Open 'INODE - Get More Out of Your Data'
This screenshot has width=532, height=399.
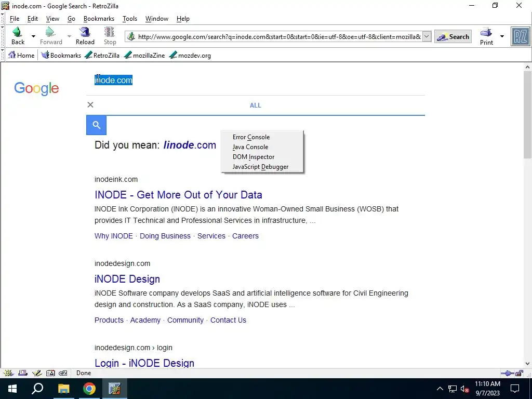[x=178, y=195]
